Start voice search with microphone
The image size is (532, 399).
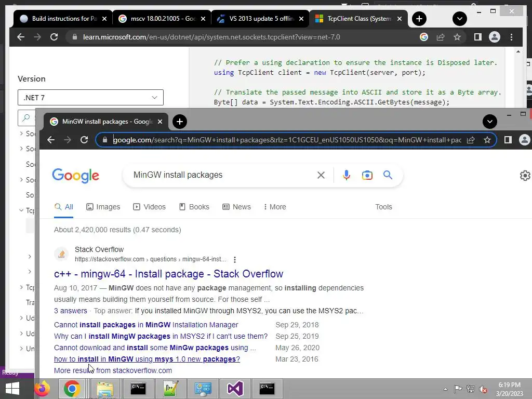pos(347,175)
